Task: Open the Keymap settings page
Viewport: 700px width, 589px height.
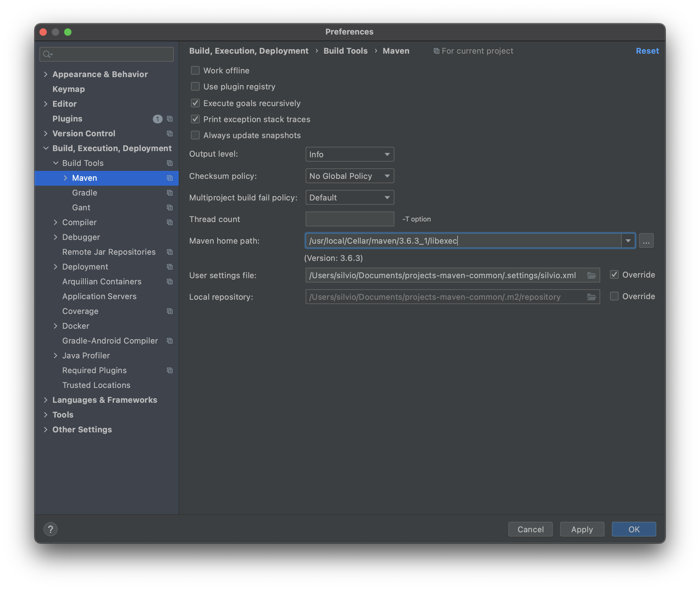Action: [x=68, y=89]
